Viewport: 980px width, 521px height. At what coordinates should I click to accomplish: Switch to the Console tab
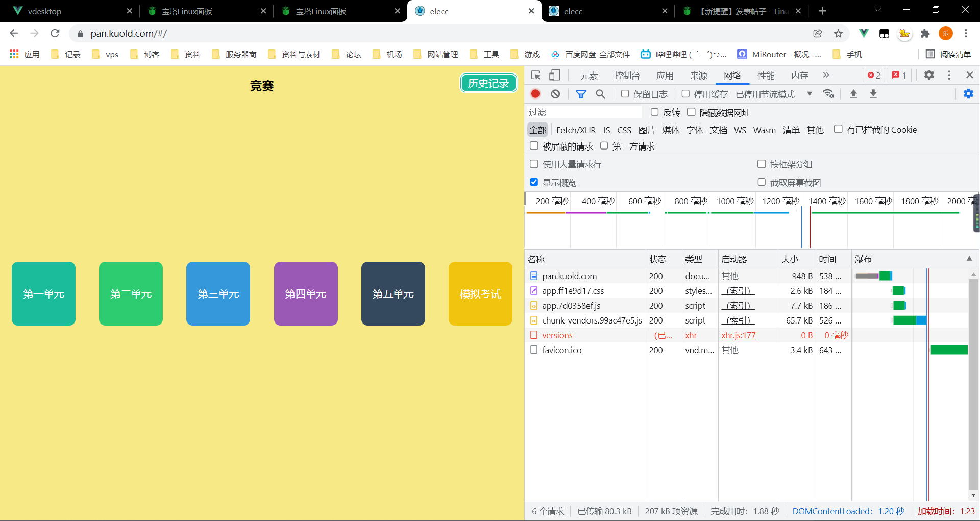click(x=627, y=76)
